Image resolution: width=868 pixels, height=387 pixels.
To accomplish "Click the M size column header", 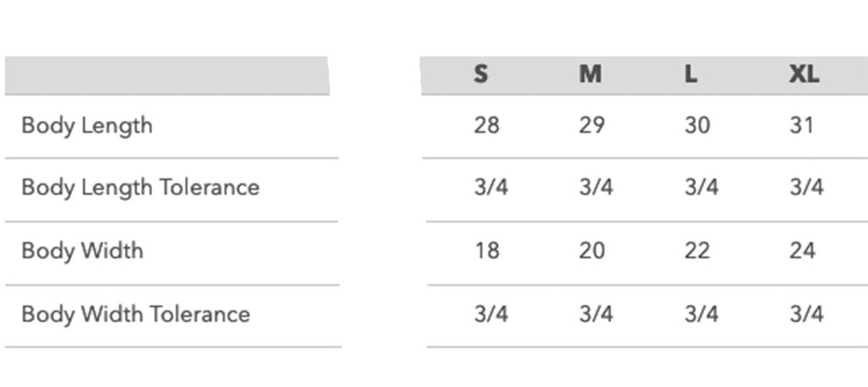I will [591, 75].
